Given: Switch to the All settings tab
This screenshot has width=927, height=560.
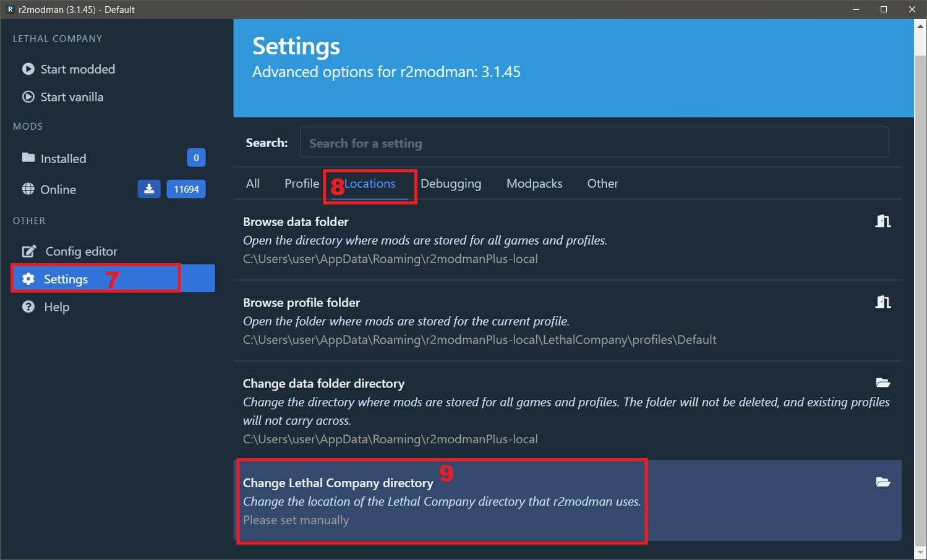Looking at the screenshot, I should [252, 184].
